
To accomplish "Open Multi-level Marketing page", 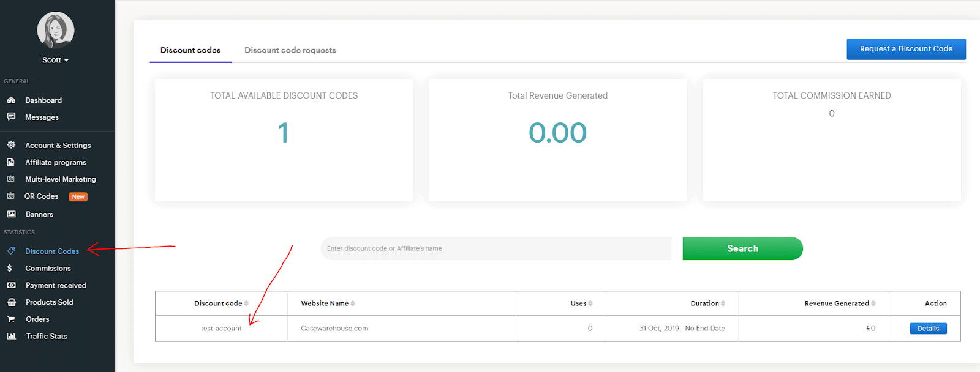I will [61, 179].
